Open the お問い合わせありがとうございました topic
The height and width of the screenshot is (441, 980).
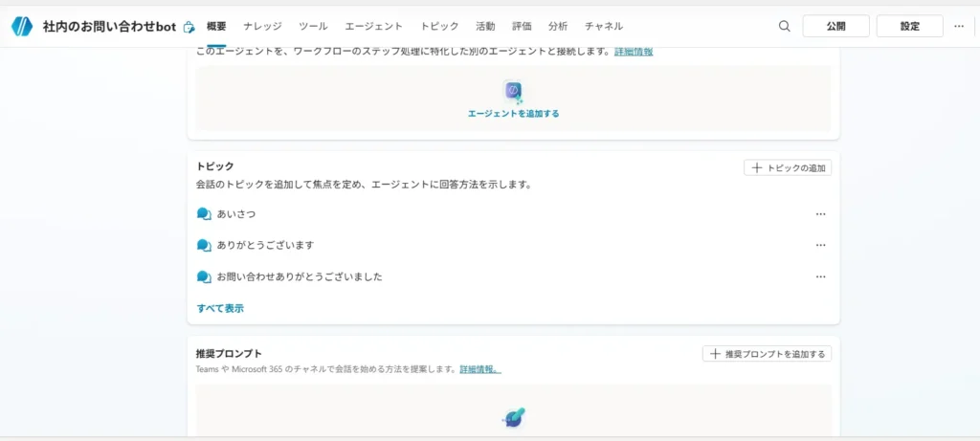pos(300,276)
